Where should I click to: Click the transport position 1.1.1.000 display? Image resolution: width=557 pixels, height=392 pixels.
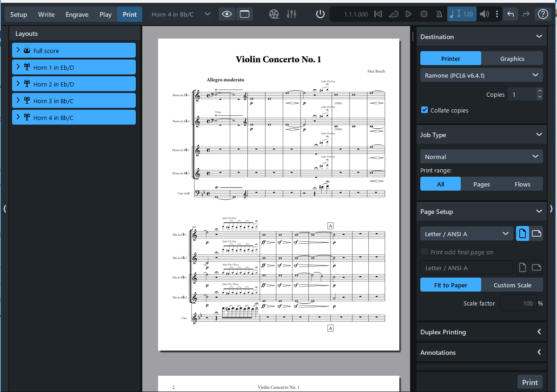(356, 14)
